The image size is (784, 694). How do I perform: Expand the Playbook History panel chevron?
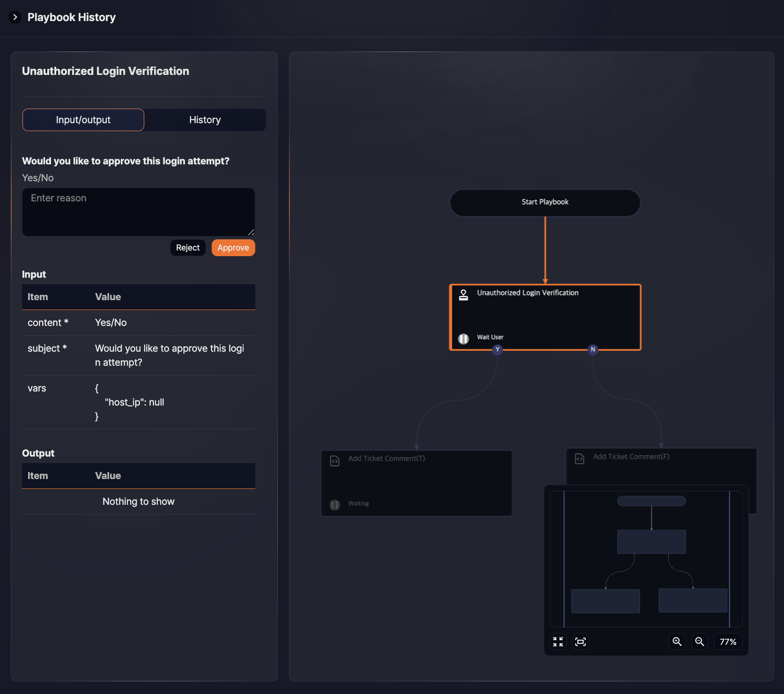(15, 17)
